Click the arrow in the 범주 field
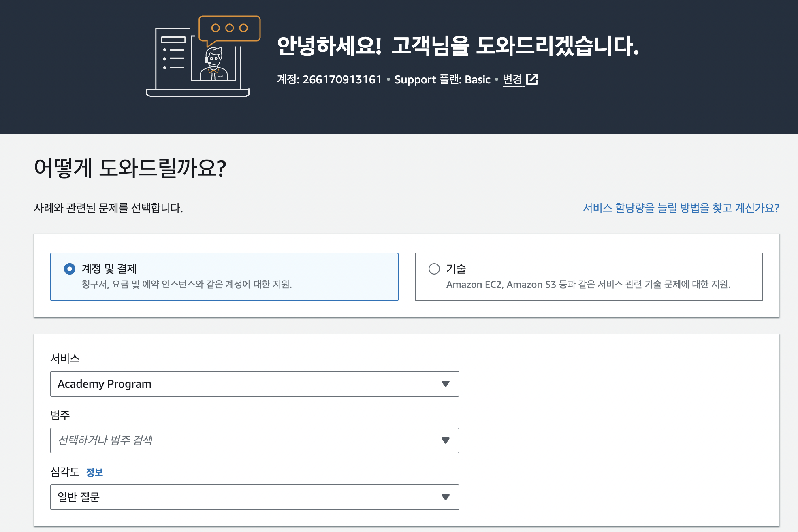 (445, 440)
